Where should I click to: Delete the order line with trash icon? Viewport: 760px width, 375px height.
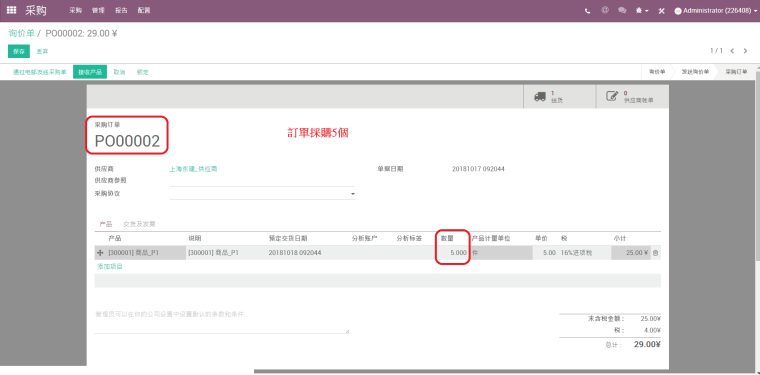click(655, 253)
